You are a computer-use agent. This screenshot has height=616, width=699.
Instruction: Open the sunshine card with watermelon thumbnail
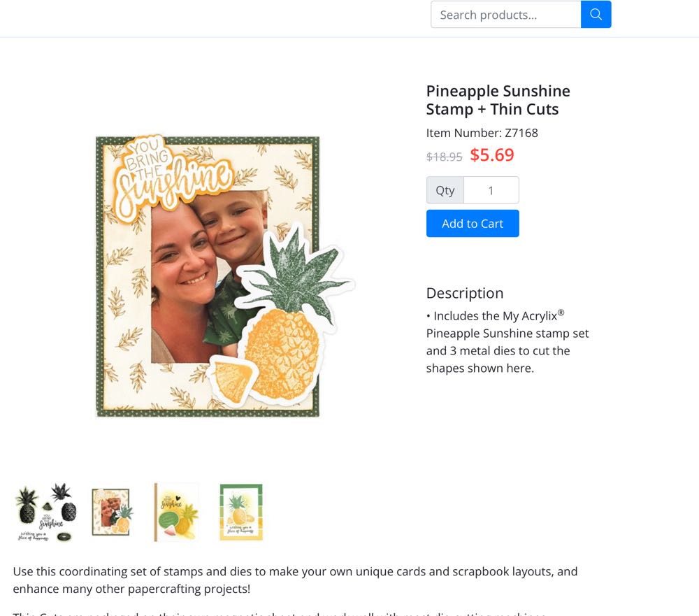[176, 512]
